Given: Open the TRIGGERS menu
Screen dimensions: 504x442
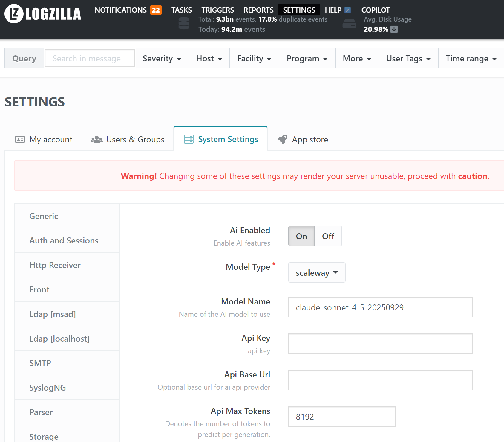Looking at the screenshot, I should pyautogui.click(x=217, y=10).
